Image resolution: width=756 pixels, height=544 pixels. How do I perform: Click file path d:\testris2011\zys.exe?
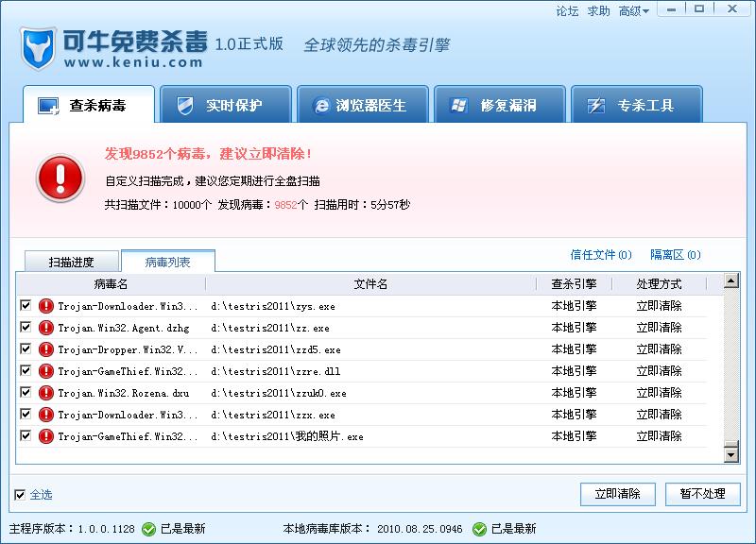273,306
